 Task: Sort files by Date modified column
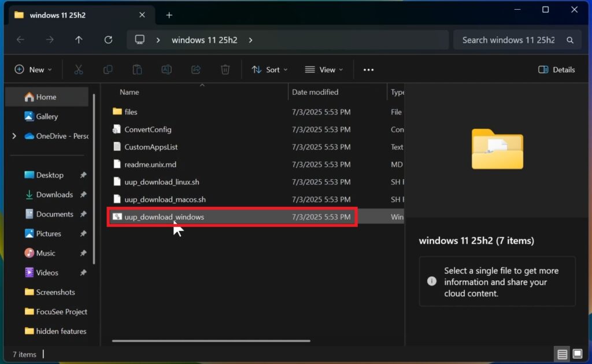[315, 92]
